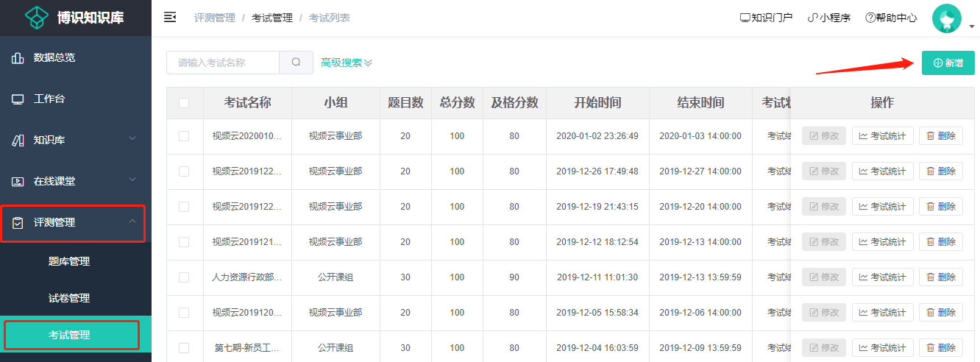Click the 新增 button to add exam
This screenshot has height=362, width=980.
tap(948, 63)
